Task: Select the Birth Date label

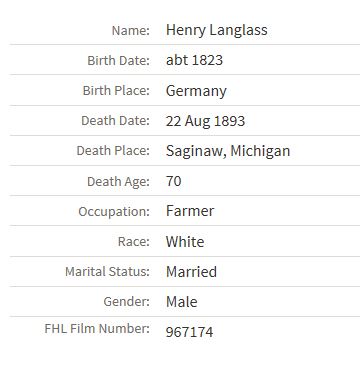Action: 119,61
